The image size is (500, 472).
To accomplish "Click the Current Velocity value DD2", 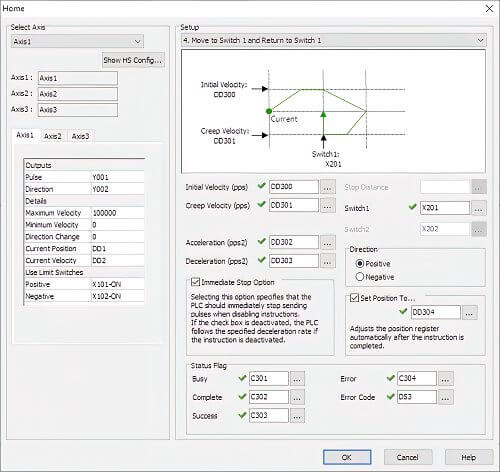I will (x=118, y=261).
